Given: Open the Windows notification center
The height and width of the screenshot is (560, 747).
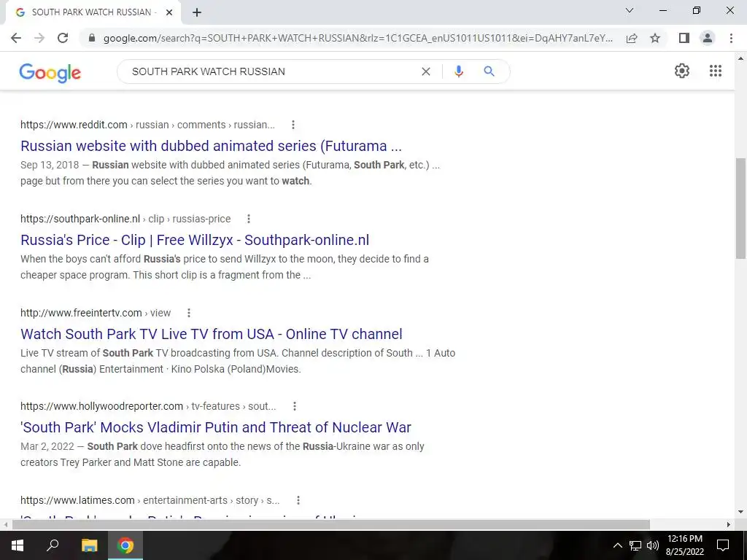Looking at the screenshot, I should tap(723, 545).
